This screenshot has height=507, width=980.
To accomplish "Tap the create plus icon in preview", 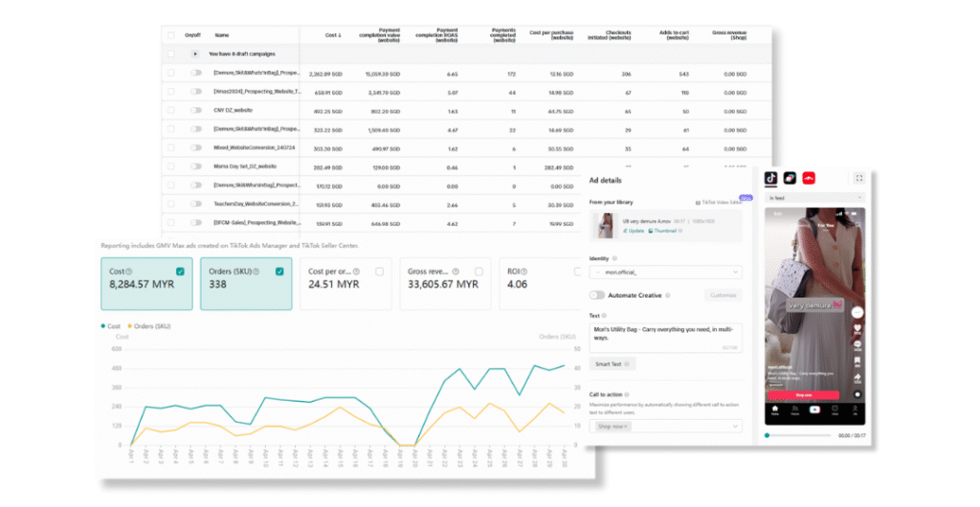I will (x=815, y=409).
